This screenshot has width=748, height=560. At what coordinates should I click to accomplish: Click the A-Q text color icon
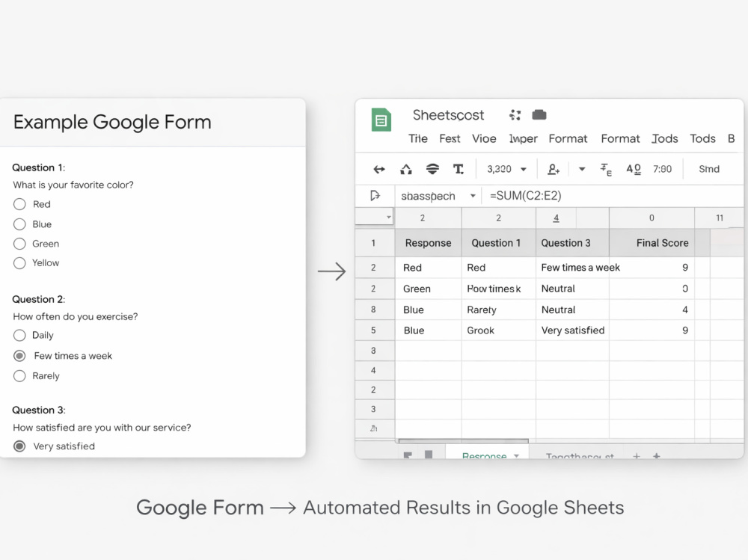pyautogui.click(x=634, y=169)
